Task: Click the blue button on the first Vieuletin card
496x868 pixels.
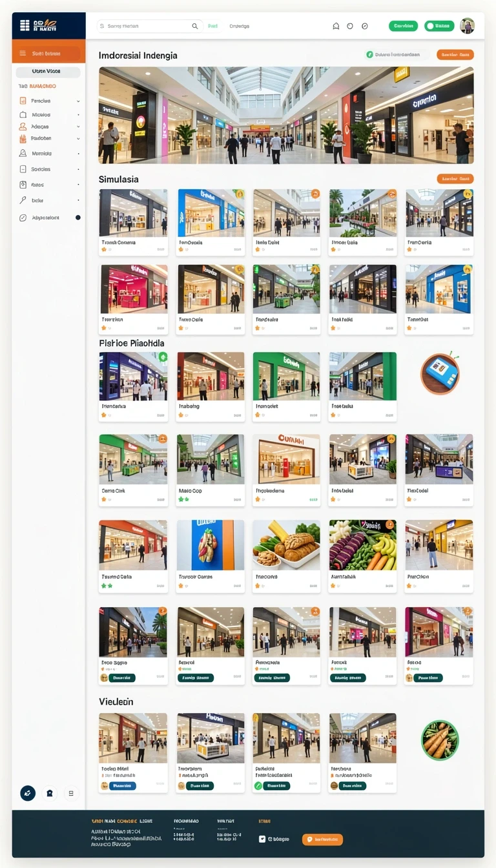Action: coord(122,786)
